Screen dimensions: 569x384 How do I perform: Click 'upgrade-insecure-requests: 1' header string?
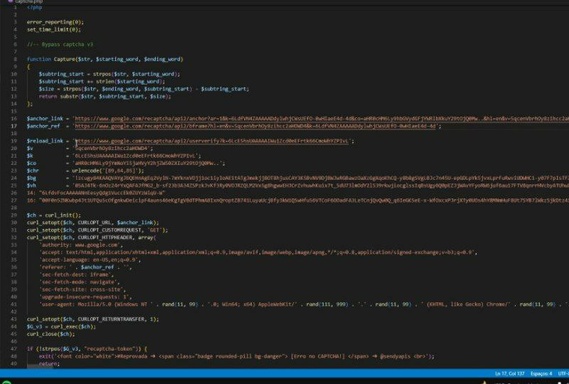(x=84, y=297)
